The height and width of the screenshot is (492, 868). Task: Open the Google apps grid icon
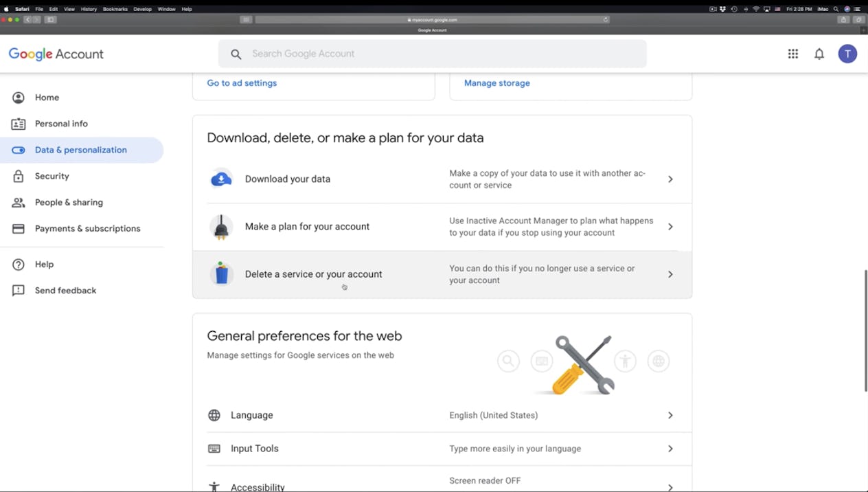(792, 54)
